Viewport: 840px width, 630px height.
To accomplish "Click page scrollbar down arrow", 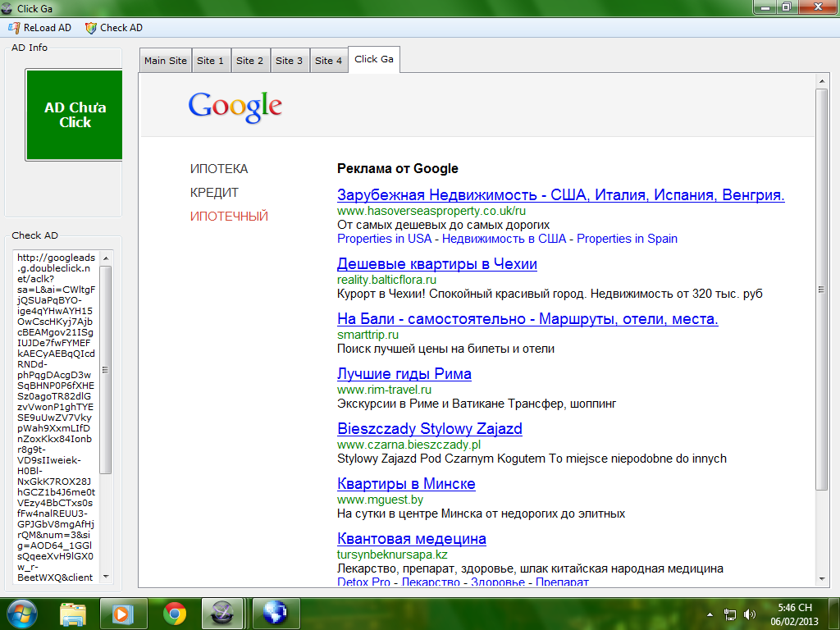I will (x=822, y=580).
